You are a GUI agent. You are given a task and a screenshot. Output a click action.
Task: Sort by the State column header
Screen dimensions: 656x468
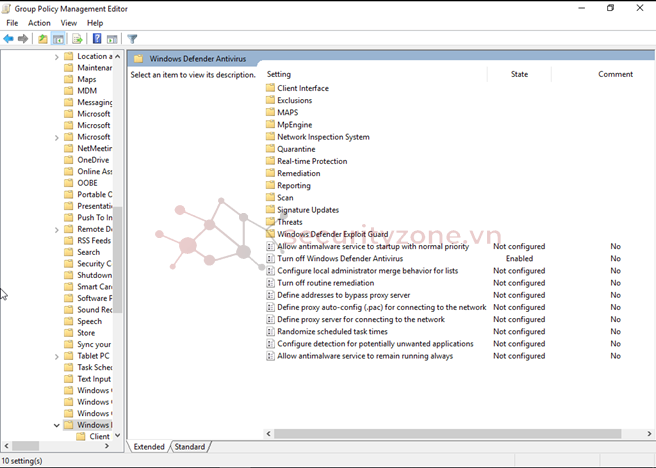(x=520, y=74)
